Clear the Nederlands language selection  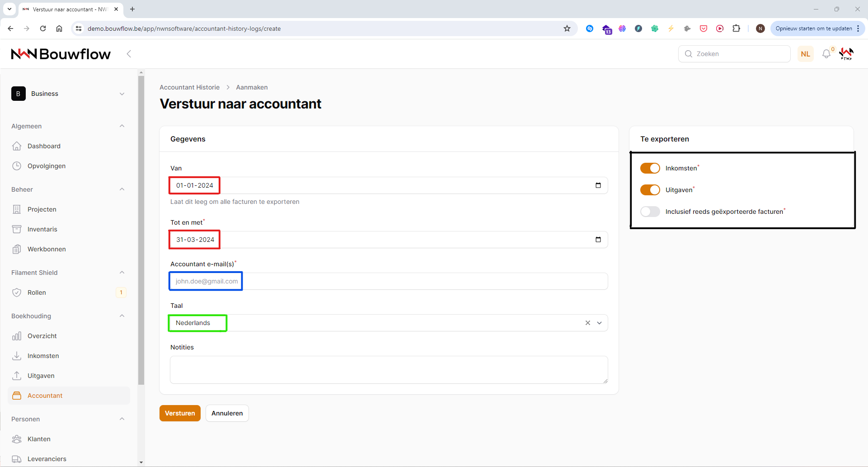click(x=587, y=323)
